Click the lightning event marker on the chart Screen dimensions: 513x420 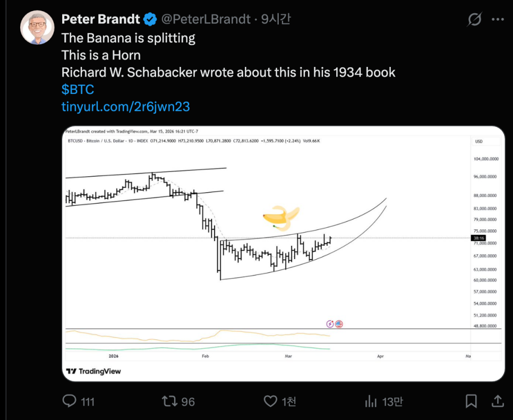click(330, 324)
